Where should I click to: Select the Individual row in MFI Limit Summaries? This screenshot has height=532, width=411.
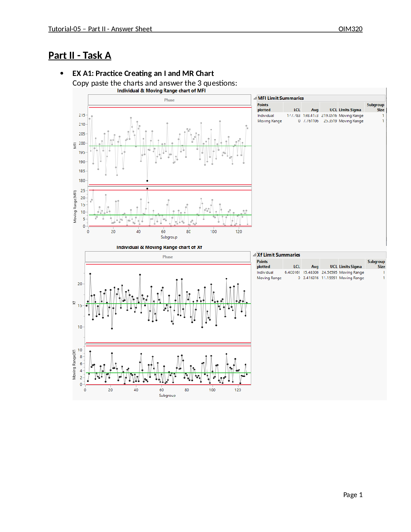(x=266, y=116)
